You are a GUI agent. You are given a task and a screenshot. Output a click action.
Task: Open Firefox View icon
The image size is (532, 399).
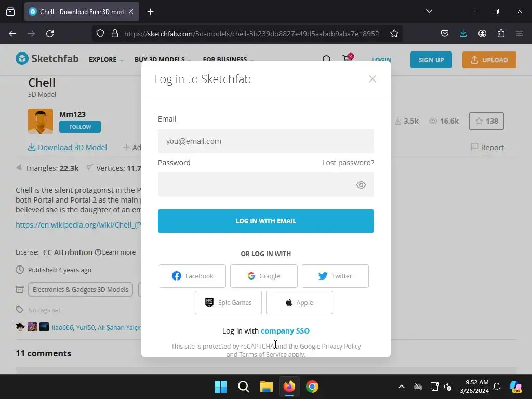(10, 12)
